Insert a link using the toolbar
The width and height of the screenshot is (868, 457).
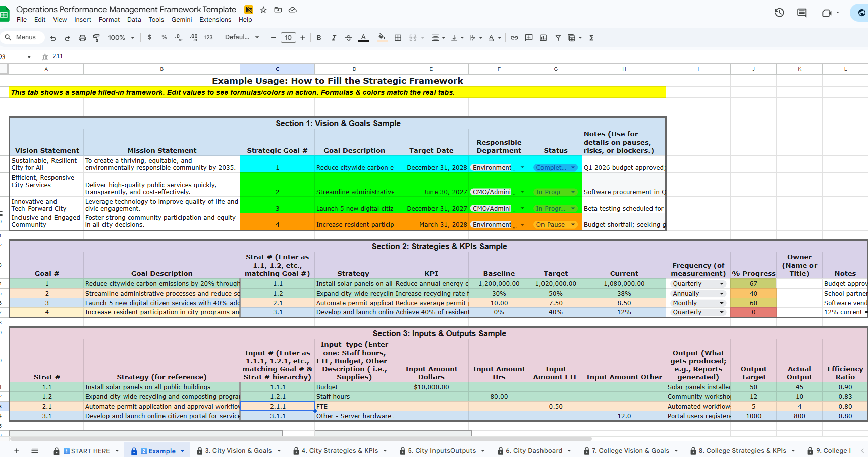pos(514,37)
